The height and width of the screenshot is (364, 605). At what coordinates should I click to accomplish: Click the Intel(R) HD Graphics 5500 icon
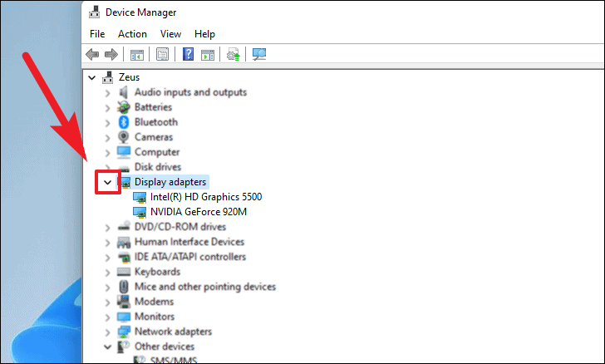coord(140,197)
